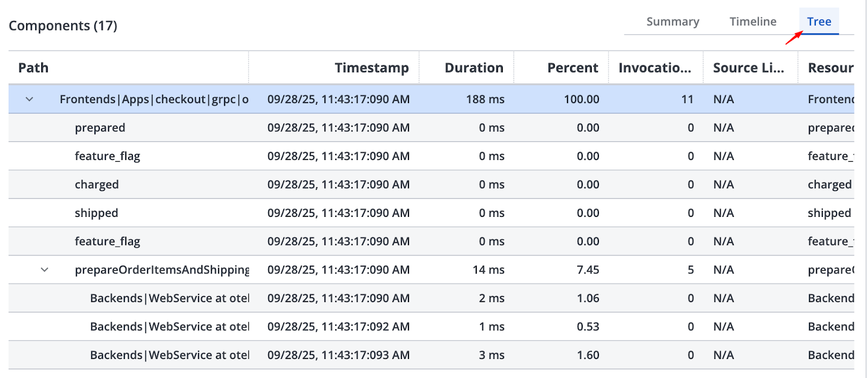Screen dimensions: 868x378
Task: Click the Invocations column header
Action: click(655, 68)
